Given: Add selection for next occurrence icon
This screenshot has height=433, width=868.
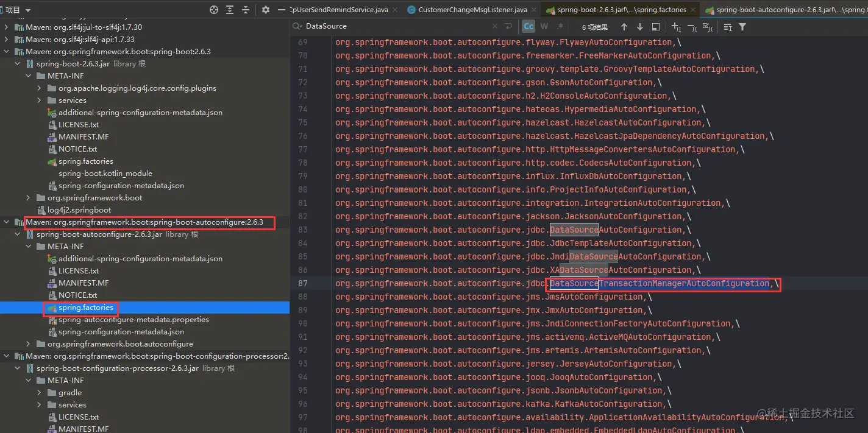Looking at the screenshot, I should coord(676,27).
